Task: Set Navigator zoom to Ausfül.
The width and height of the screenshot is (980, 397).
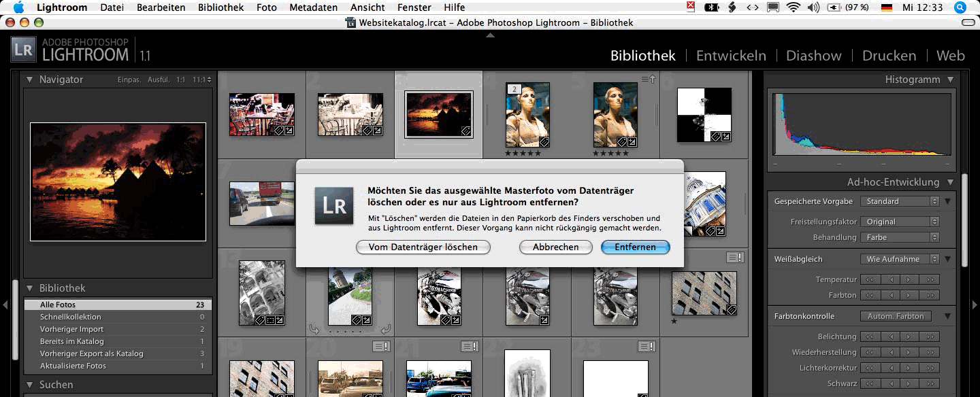Action: (159, 80)
